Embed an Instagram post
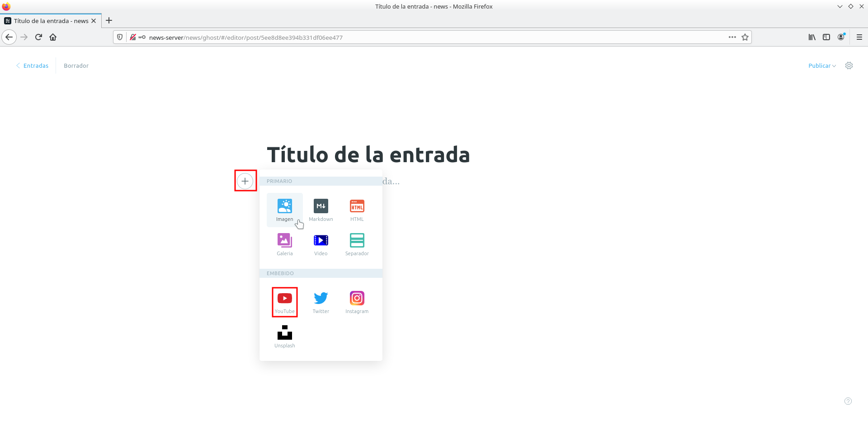This screenshot has width=868, height=421. pyautogui.click(x=357, y=302)
